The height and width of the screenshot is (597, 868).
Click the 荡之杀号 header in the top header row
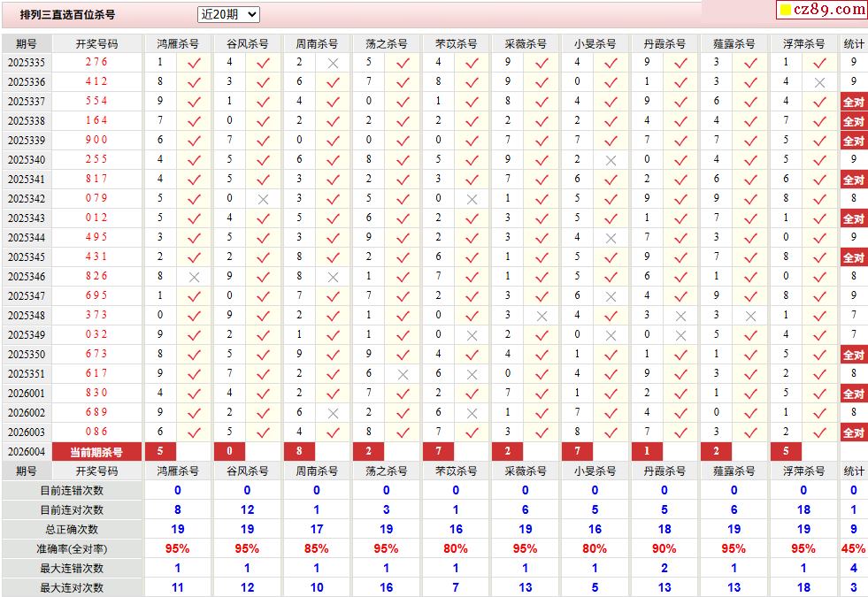(x=386, y=43)
